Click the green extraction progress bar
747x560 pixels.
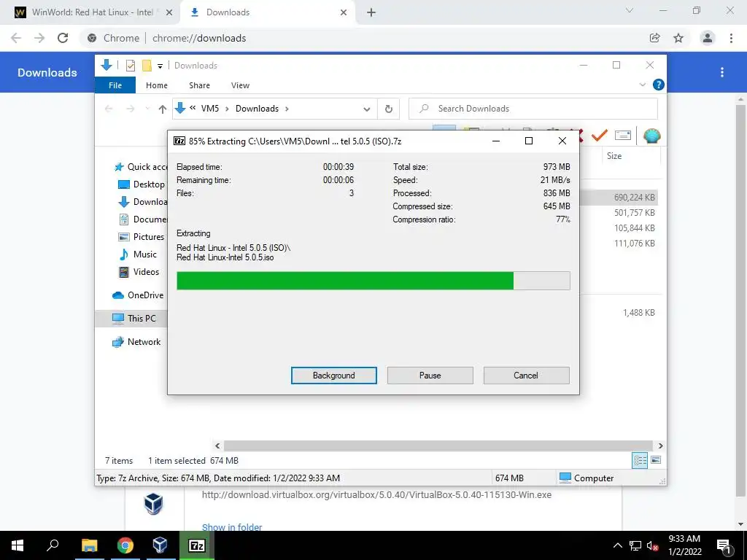pyautogui.click(x=373, y=281)
